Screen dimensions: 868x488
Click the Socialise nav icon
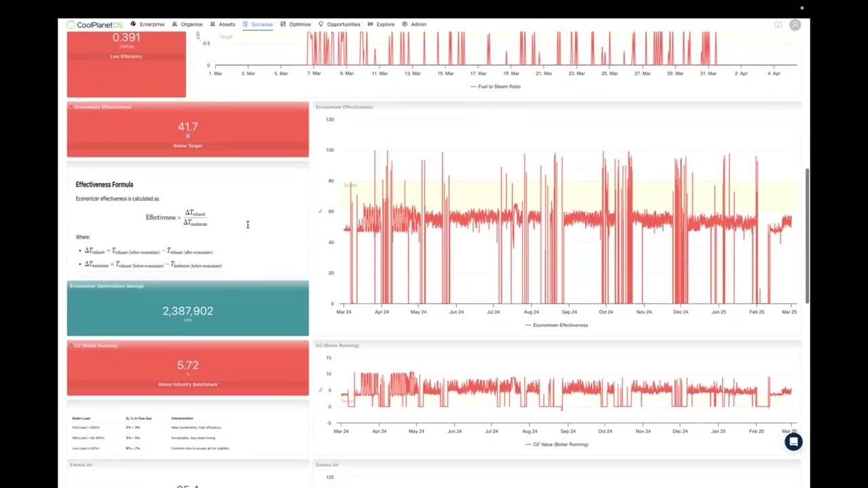[245, 24]
